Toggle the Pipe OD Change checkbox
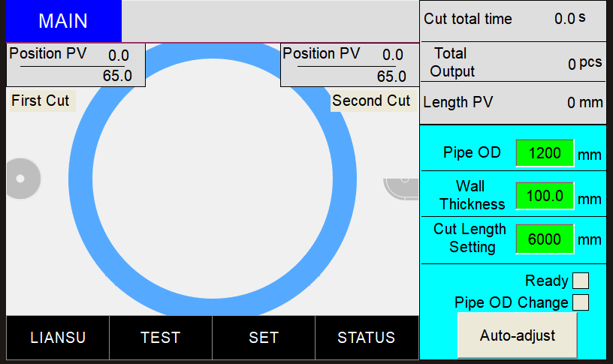The image size is (613, 364). coord(581,302)
